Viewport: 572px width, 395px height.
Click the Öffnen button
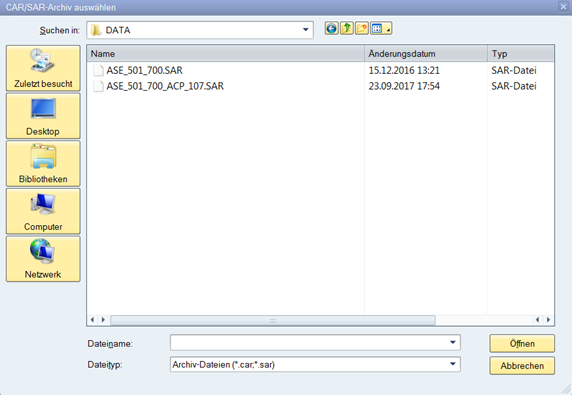click(522, 344)
